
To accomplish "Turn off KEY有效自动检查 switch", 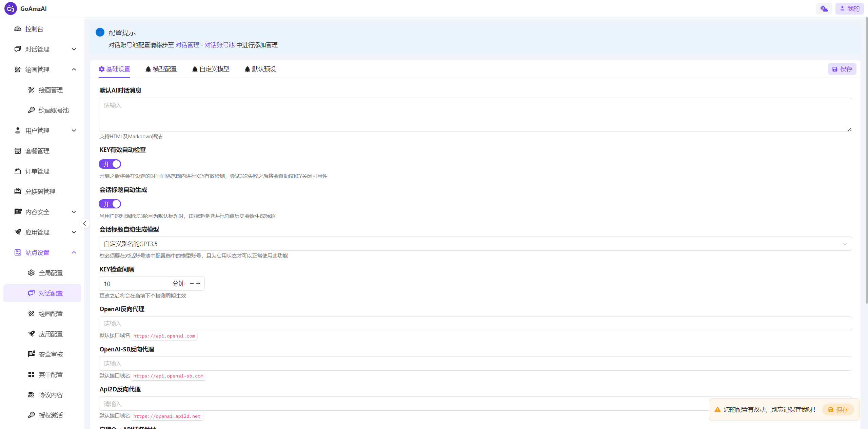I will 110,164.
